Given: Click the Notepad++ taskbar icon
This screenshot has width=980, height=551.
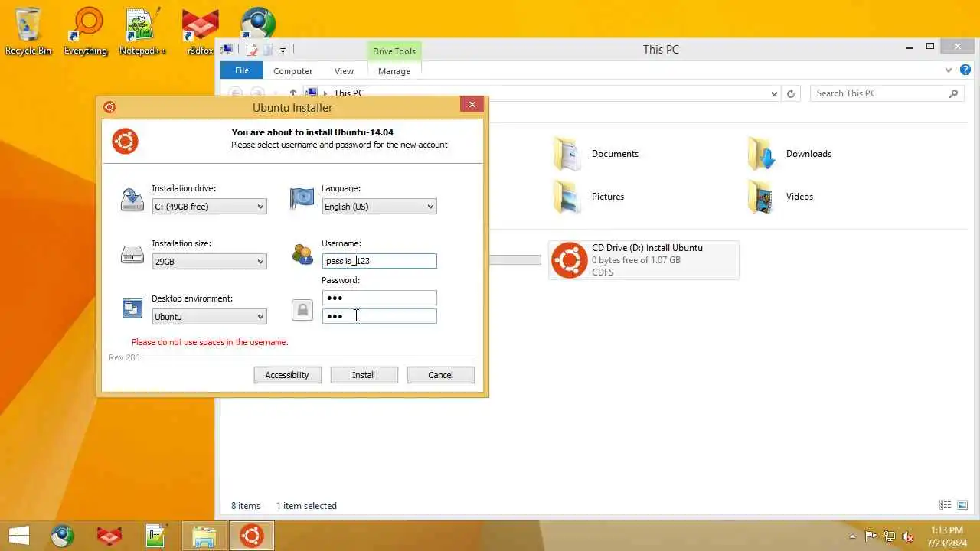Looking at the screenshot, I should [156, 536].
